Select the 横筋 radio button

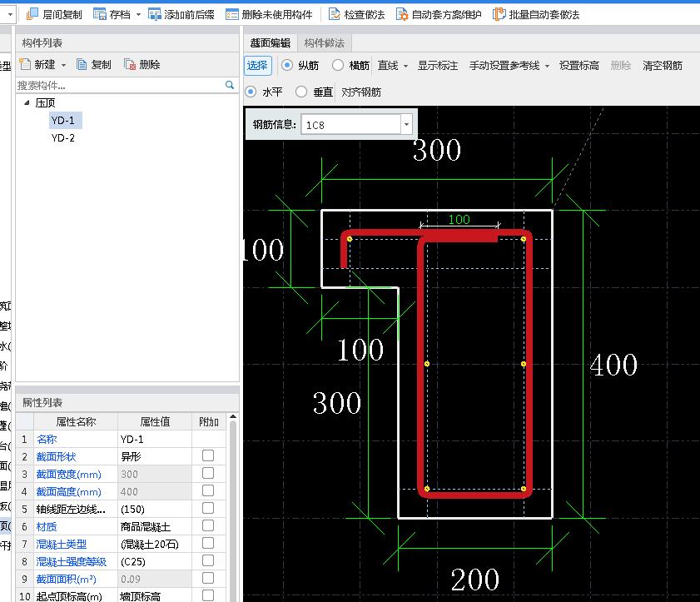click(338, 65)
